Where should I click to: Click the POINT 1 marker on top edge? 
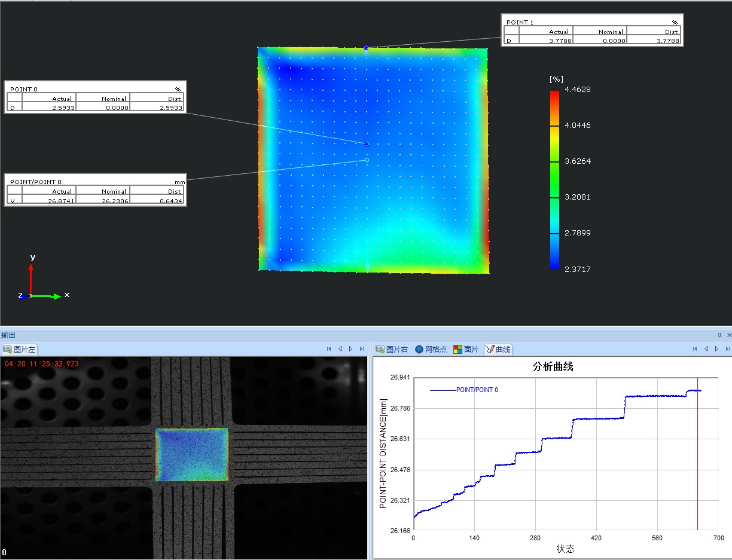point(366,47)
